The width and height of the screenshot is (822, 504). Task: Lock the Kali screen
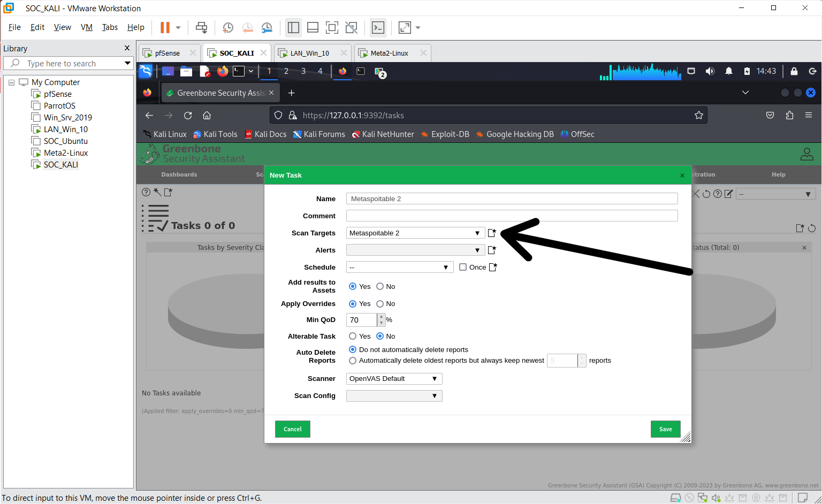pyautogui.click(x=794, y=71)
